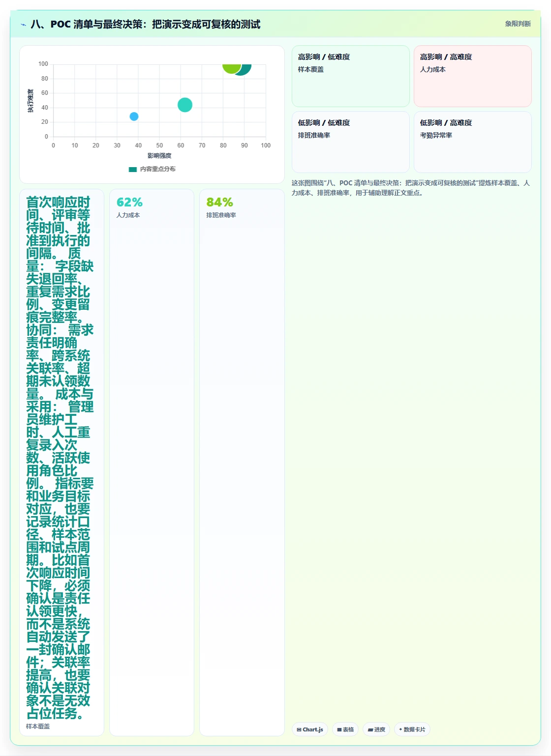Click the 象限判断 tag in the header
551x756 pixels.
click(518, 24)
